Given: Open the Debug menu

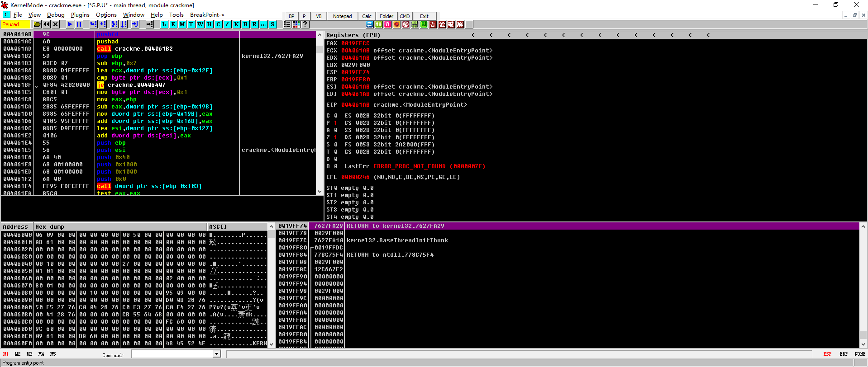Looking at the screenshot, I should pyautogui.click(x=56, y=15).
